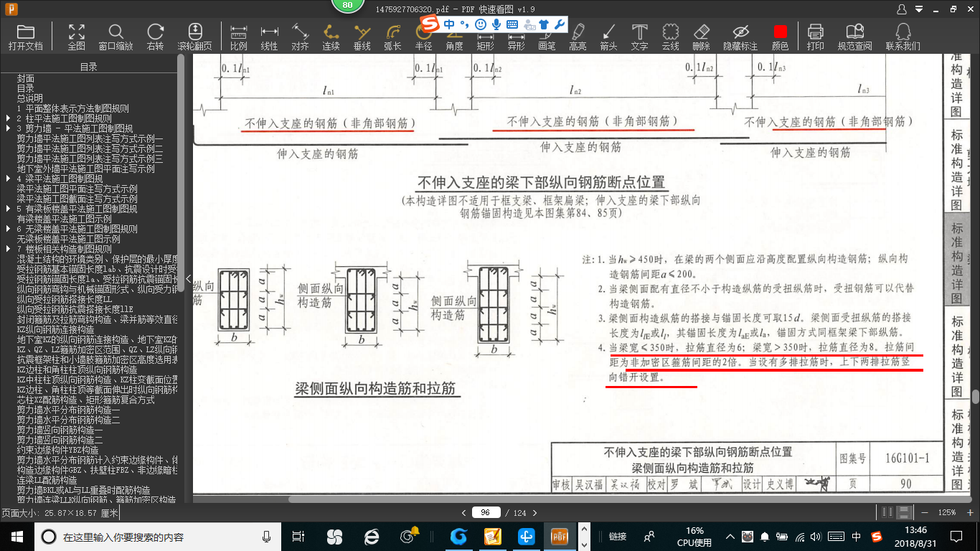
Task: Open 连梁LL配筋构造 bookmark
Action: [x=47, y=480]
